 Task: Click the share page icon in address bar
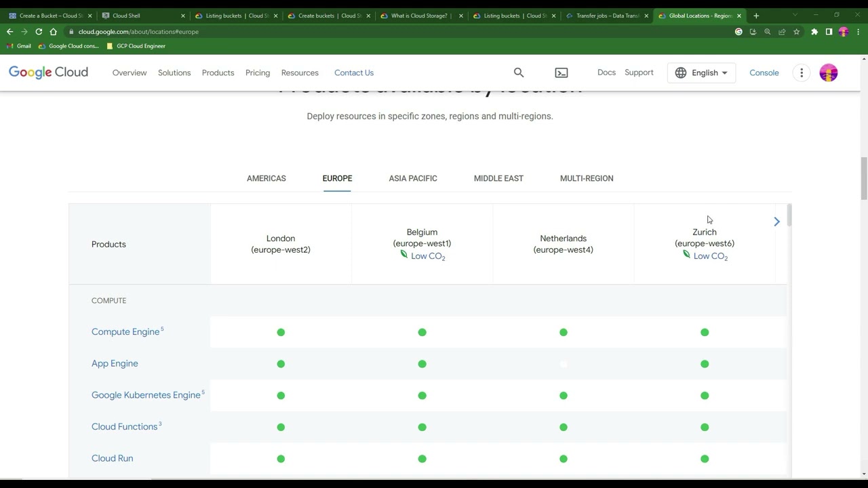tap(782, 32)
